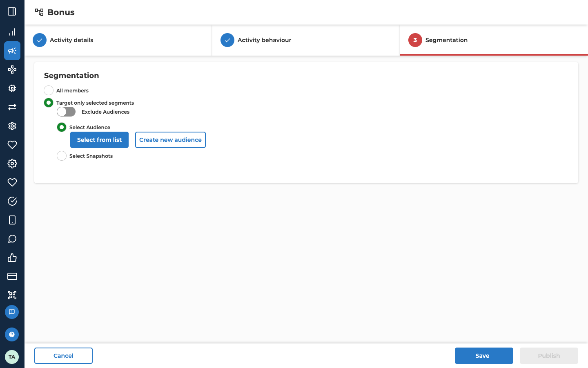Click the gamepad icon in sidebar
Screen dimensions: 588x368
click(x=12, y=70)
